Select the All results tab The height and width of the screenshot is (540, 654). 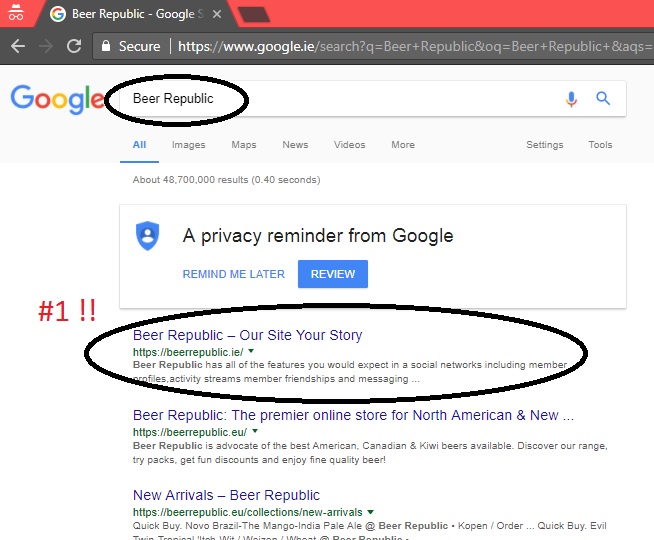[x=139, y=145]
